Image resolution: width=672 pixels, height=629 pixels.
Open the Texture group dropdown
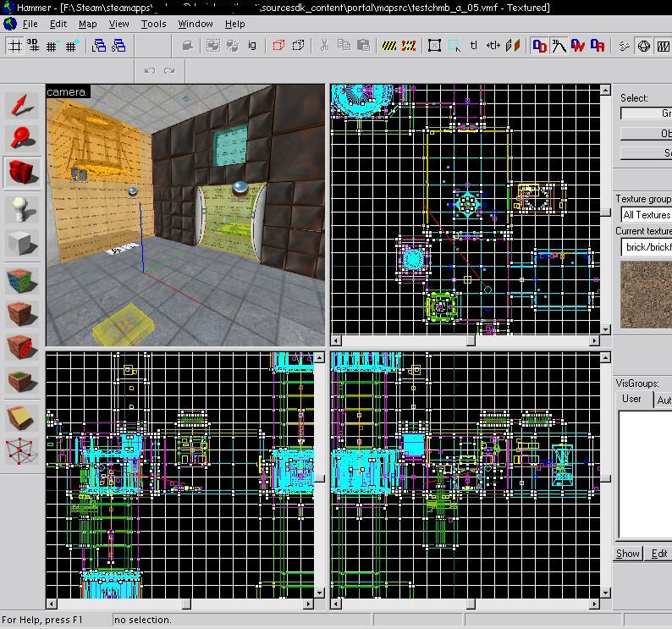click(x=646, y=215)
